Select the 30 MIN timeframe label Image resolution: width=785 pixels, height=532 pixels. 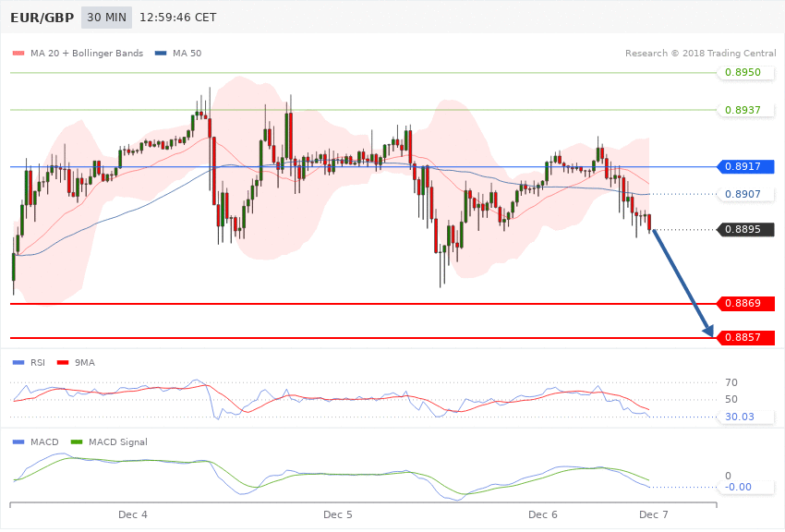[x=106, y=18]
